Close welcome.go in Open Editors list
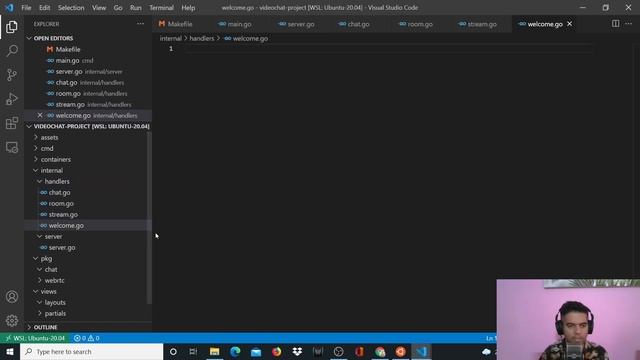 [40, 116]
